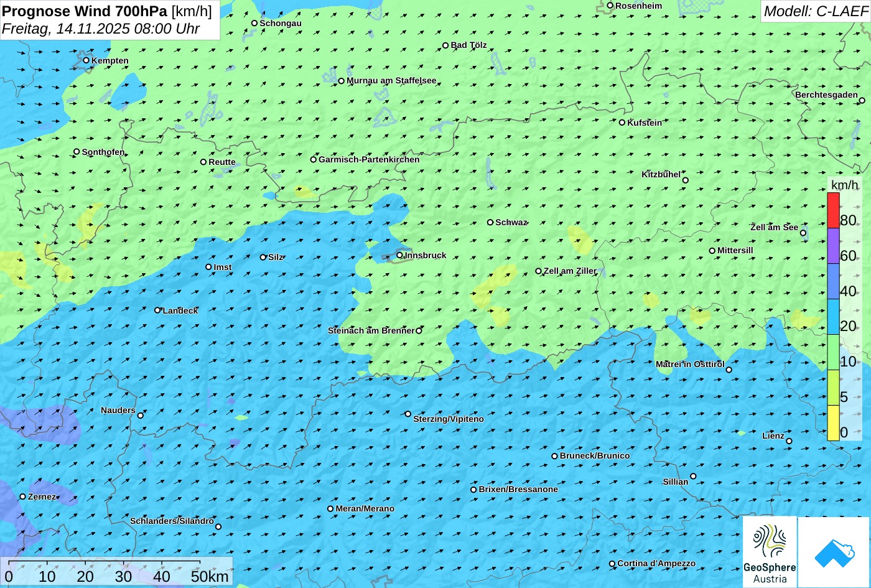Click the '50km' scale bar label
Image resolution: width=871 pixels, height=588 pixels.
coord(210,577)
